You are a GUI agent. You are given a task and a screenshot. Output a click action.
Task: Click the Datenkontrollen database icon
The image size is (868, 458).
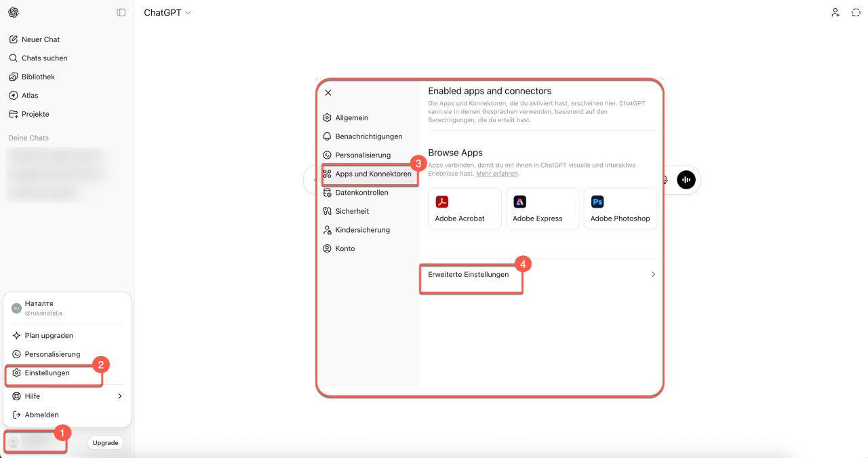click(328, 193)
